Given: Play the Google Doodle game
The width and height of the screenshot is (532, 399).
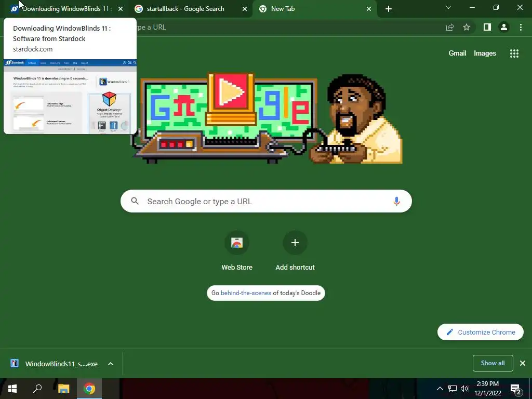Looking at the screenshot, I should (x=231, y=91).
